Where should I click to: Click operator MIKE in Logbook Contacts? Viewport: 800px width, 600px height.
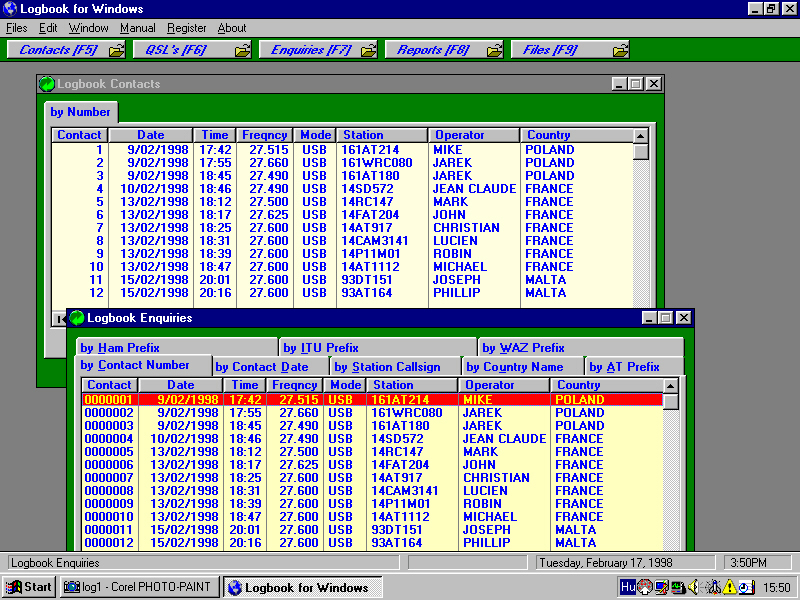pos(447,150)
